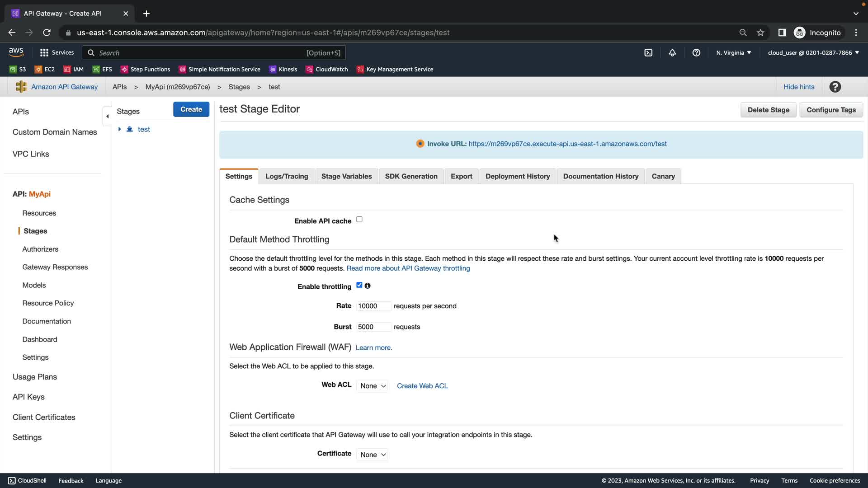Click the Delete Stage button
Image resolution: width=868 pixels, height=488 pixels.
[x=768, y=110]
